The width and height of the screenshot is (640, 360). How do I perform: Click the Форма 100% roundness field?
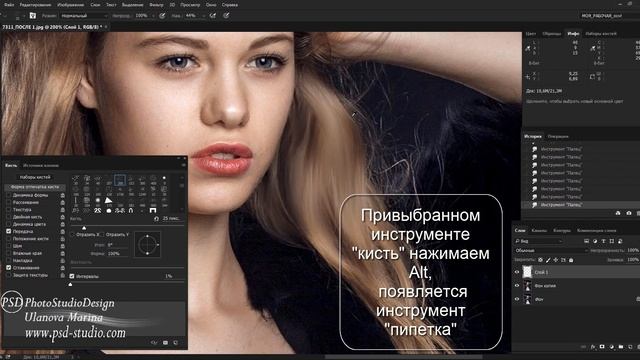click(117, 253)
